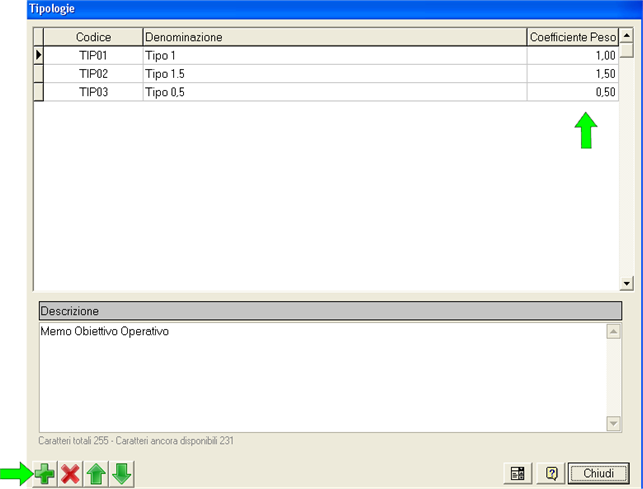Click the Tipo 1 denomination cell
This screenshot has height=489, width=643.
334,55
